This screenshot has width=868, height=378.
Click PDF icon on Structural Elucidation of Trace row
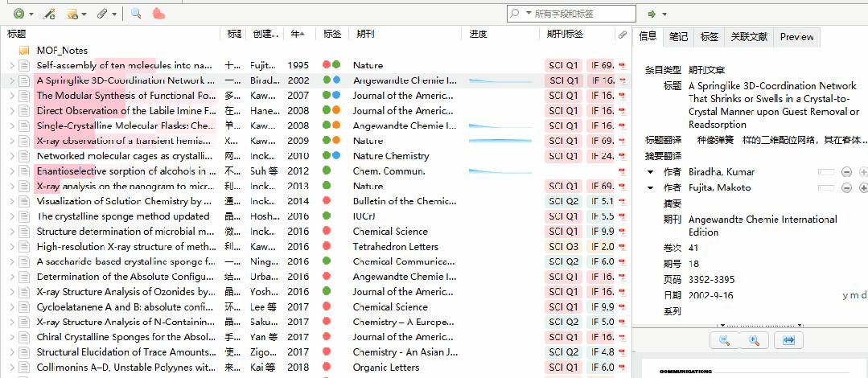[622, 352]
